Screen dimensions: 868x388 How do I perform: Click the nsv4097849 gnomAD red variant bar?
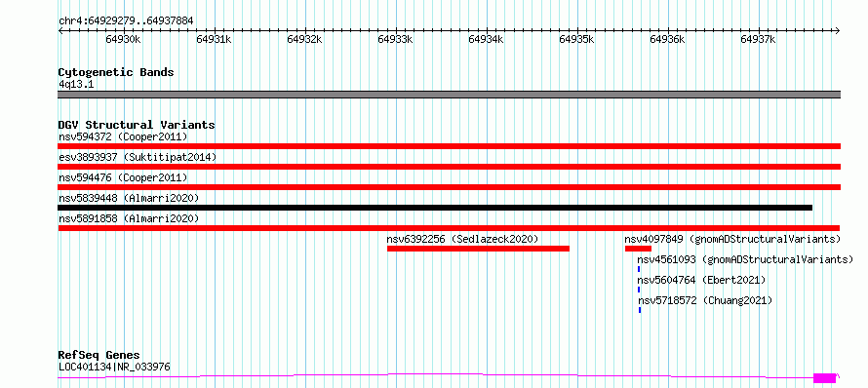(638, 249)
